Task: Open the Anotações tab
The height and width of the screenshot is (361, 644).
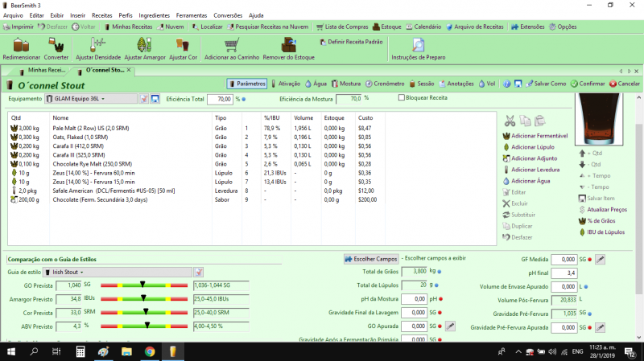Action: (x=456, y=84)
